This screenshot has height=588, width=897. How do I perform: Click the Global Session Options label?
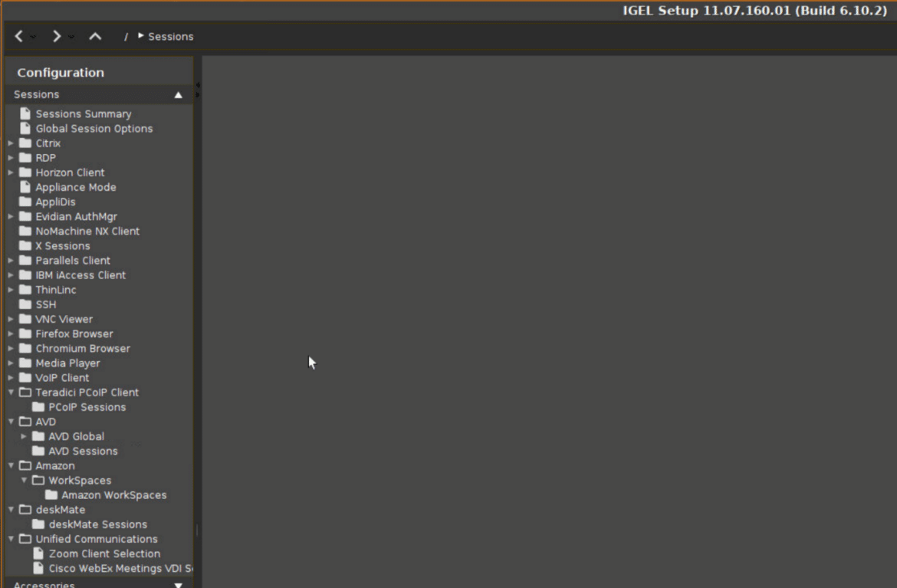(94, 129)
